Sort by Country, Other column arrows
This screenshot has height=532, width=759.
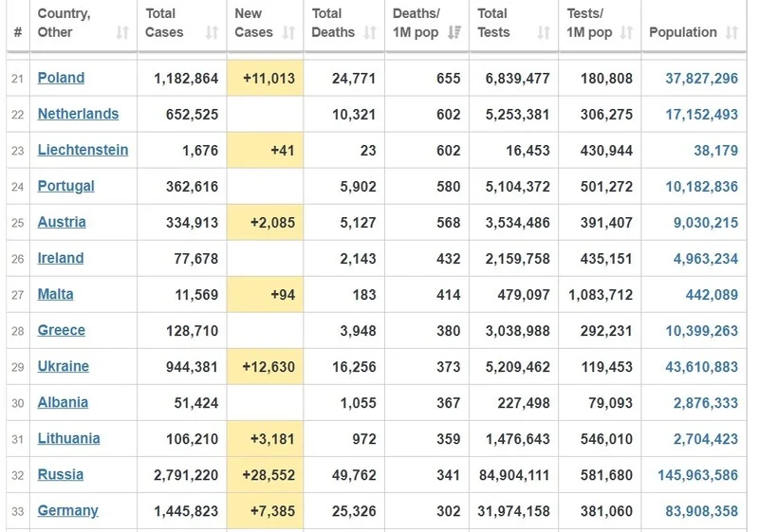pos(122,32)
